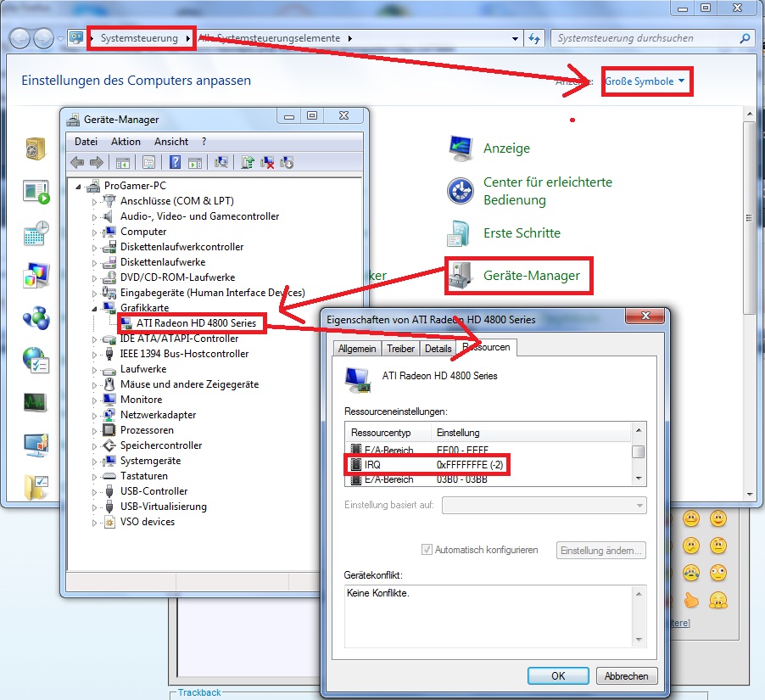Click scan for hardware changes toolbar icon
Screen dimensions: 765x700
click(x=221, y=162)
